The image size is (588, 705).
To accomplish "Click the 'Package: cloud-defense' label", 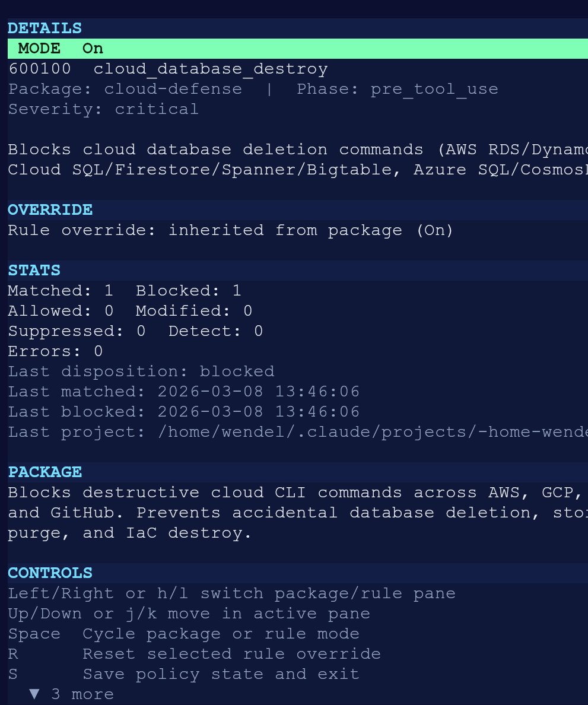I will [x=125, y=89].
